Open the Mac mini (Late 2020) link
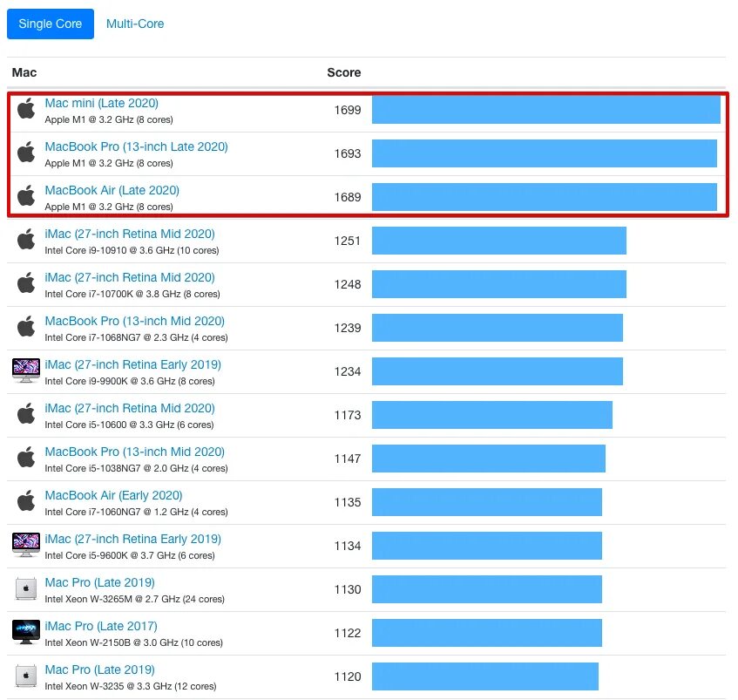 click(x=102, y=103)
